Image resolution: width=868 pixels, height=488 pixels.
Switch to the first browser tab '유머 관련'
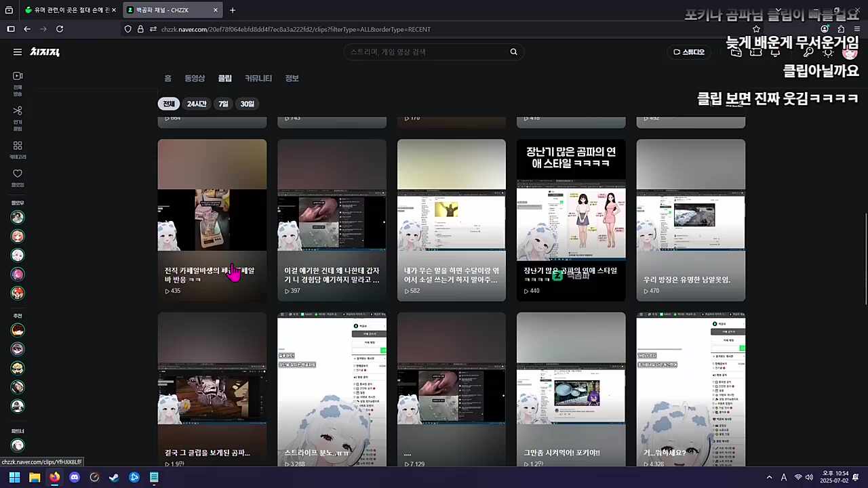click(x=70, y=10)
